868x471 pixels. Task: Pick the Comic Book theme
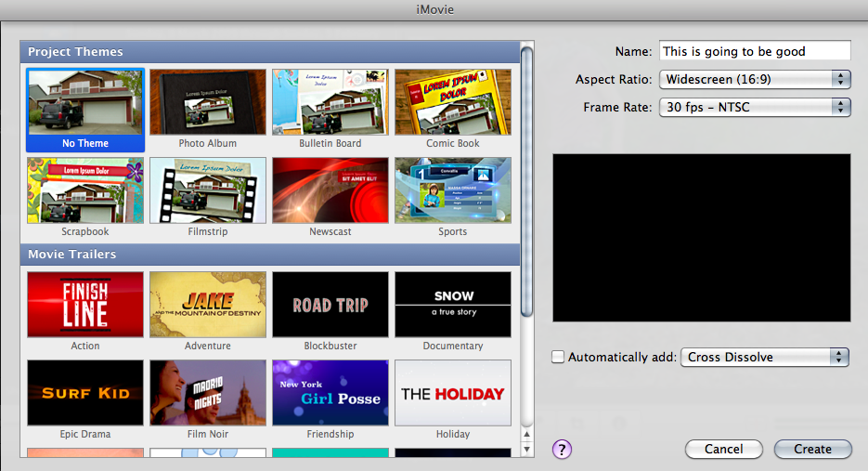click(453, 102)
